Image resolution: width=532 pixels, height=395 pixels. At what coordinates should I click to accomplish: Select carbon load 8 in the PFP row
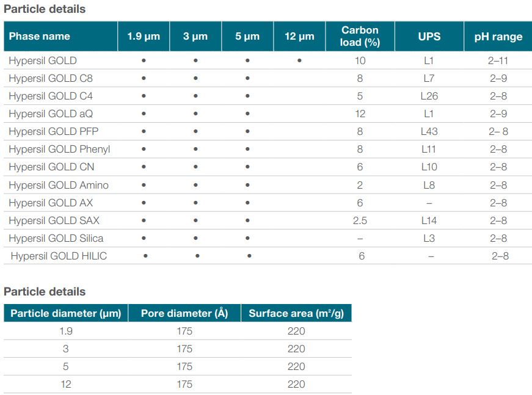click(360, 131)
